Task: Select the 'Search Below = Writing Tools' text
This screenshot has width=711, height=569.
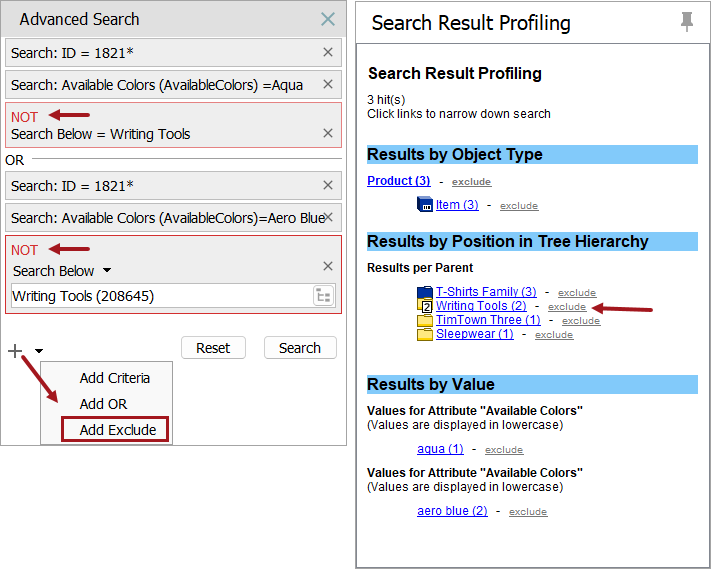Action: coord(101,134)
